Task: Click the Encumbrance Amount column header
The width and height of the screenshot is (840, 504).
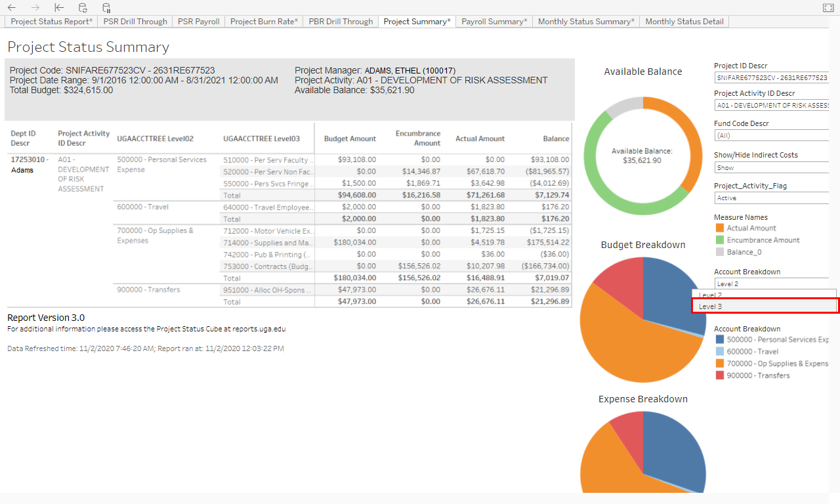Action: [418, 138]
